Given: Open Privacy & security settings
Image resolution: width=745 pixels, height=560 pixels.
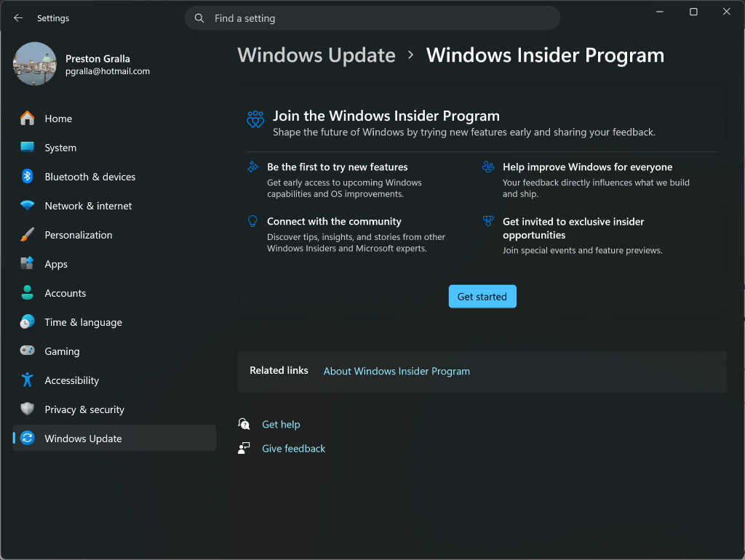Looking at the screenshot, I should tap(114, 409).
